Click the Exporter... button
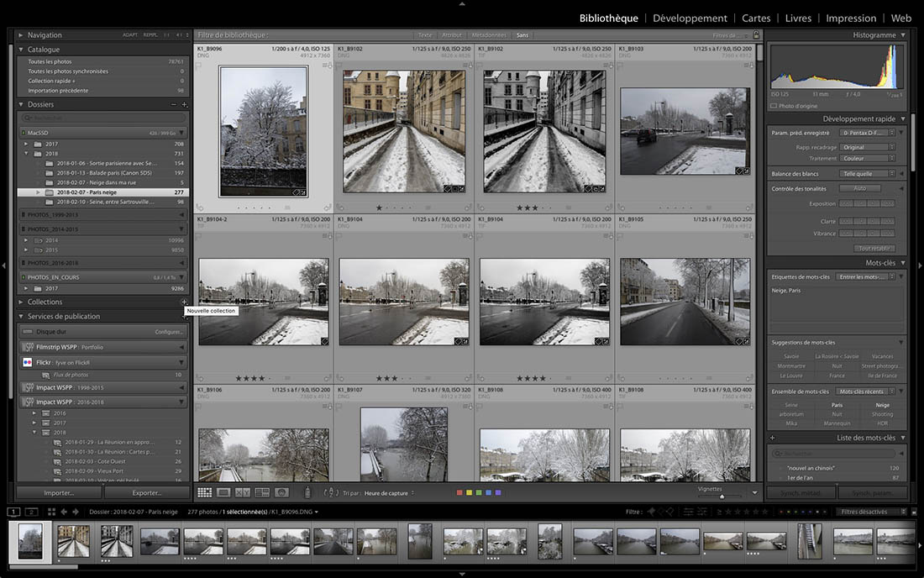 [146, 493]
